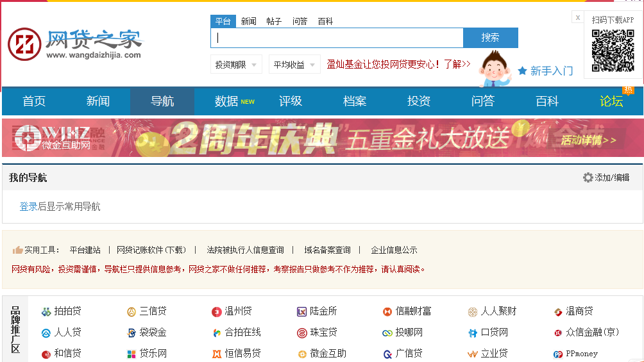The width and height of the screenshot is (644, 362).
Task: Open the 平台建站 tool link
Action: pyautogui.click(x=85, y=250)
